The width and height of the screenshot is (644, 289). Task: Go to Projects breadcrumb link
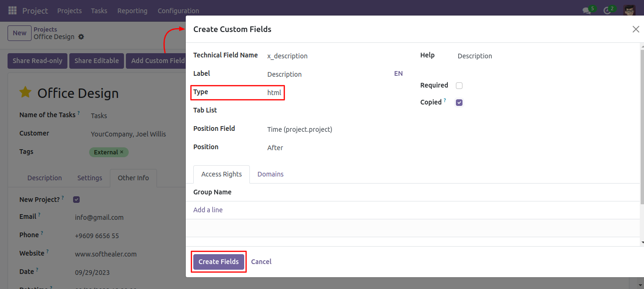45,29
